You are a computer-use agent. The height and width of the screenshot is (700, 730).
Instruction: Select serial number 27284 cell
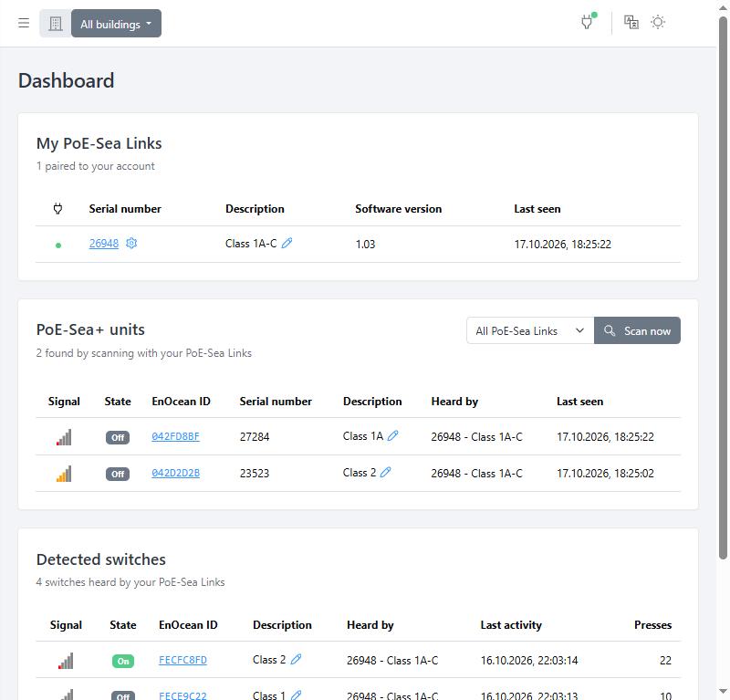255,437
